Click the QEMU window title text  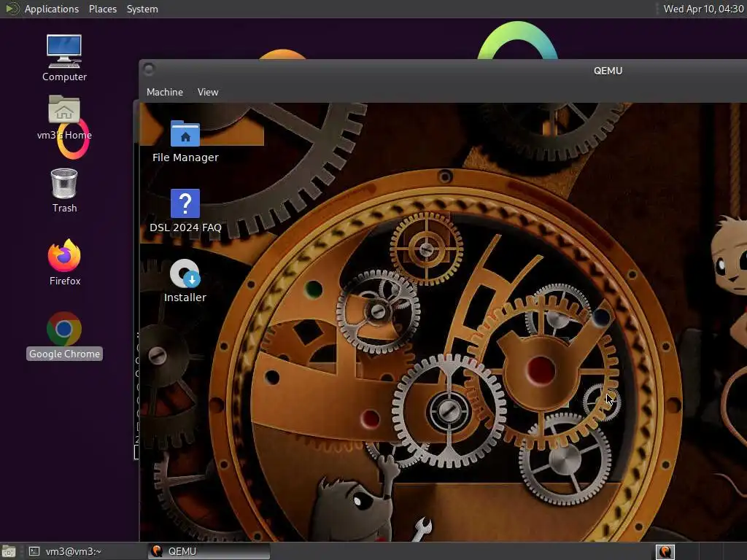coord(608,71)
